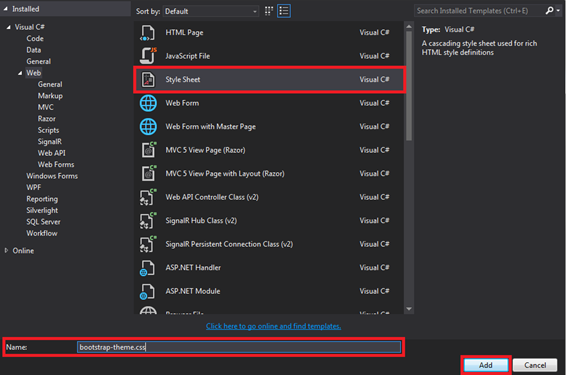Collapse the Installed section
This screenshot has width=566, height=375.
click(x=5, y=9)
